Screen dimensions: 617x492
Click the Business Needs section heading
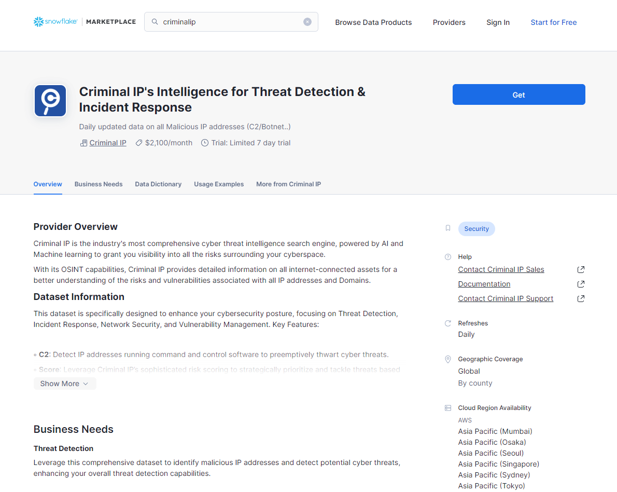pos(73,429)
